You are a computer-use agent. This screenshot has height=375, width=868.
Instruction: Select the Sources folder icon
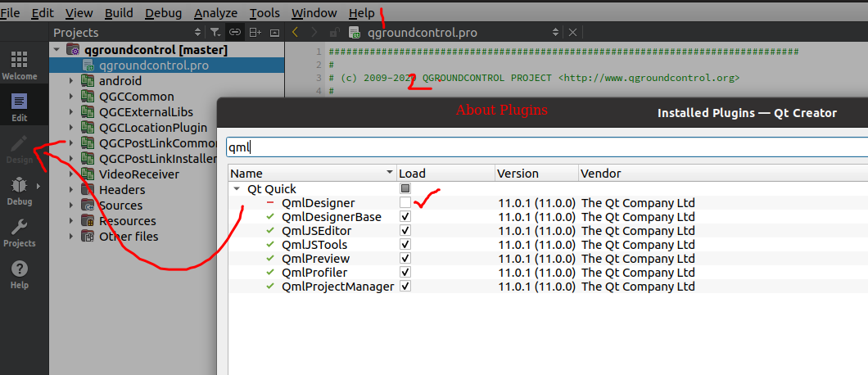click(x=88, y=206)
